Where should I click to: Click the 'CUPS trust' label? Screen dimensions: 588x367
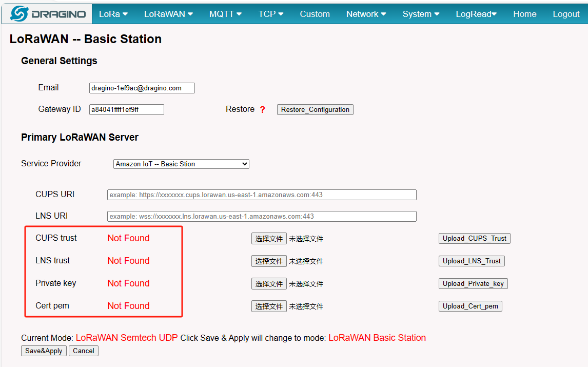pos(56,238)
